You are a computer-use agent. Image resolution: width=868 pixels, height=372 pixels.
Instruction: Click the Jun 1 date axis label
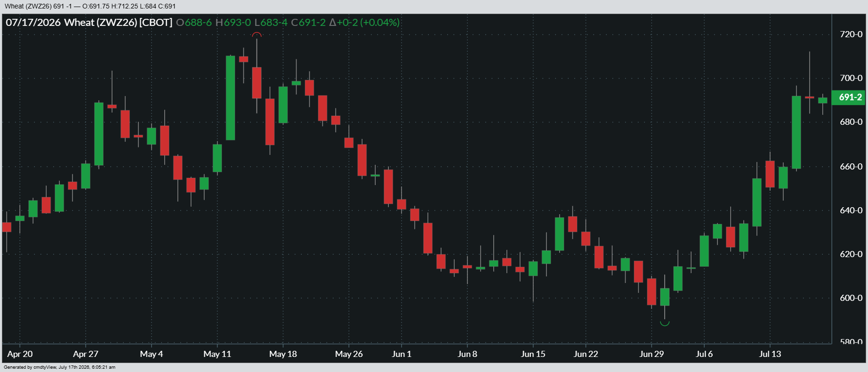pyautogui.click(x=402, y=354)
